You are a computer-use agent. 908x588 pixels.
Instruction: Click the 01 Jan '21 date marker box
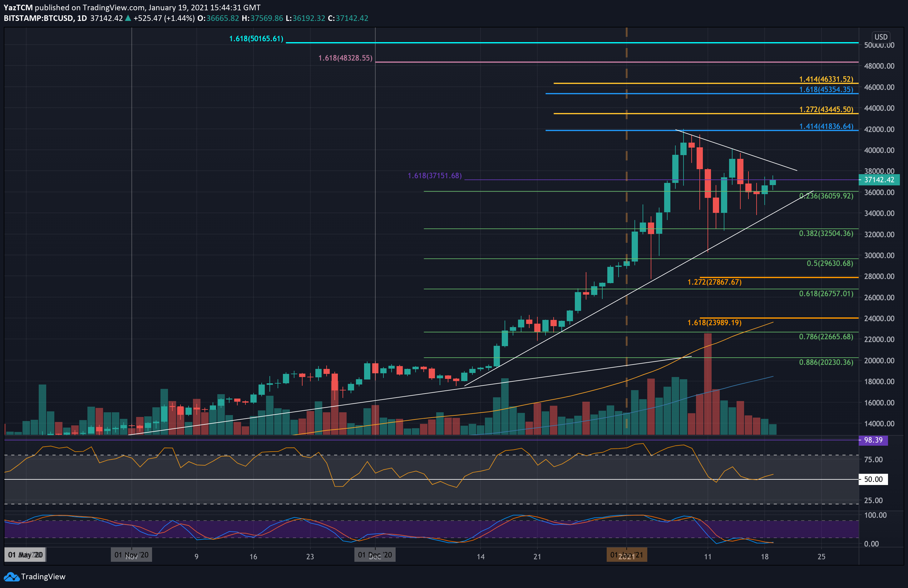click(627, 555)
